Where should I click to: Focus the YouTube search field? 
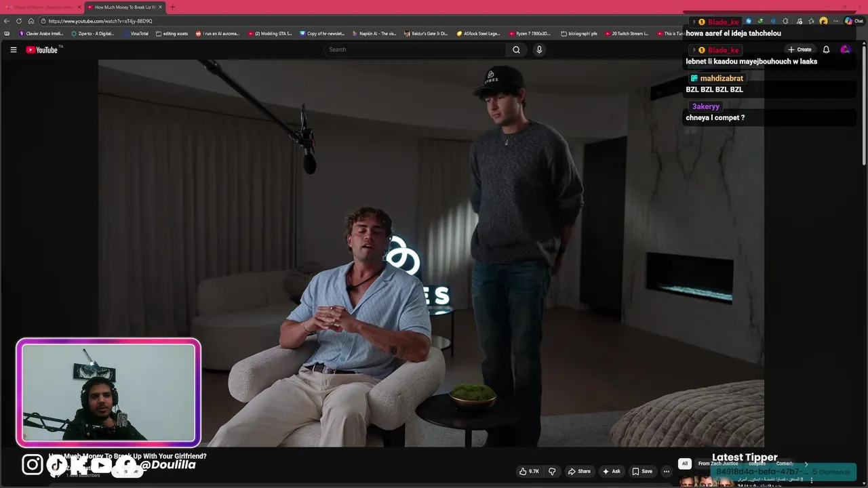[414, 49]
